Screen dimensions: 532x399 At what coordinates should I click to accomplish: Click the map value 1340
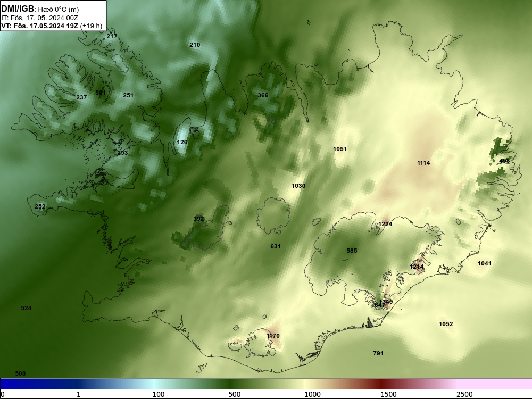tap(386, 302)
